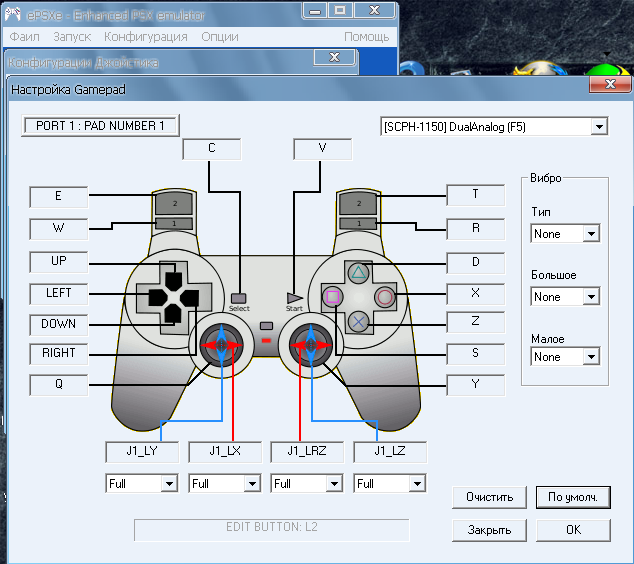634x564 pixels.
Task: Open the Full dropdown under J1_LX
Action: [x=224, y=483]
